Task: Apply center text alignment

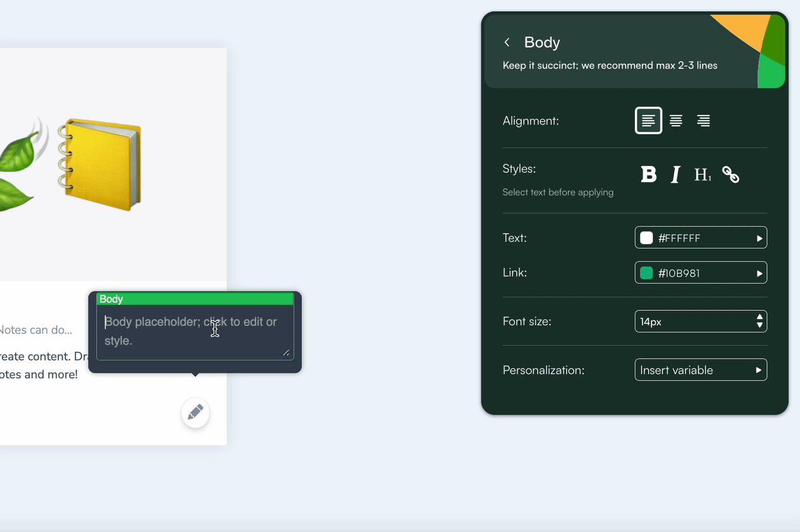Action: pyautogui.click(x=676, y=120)
